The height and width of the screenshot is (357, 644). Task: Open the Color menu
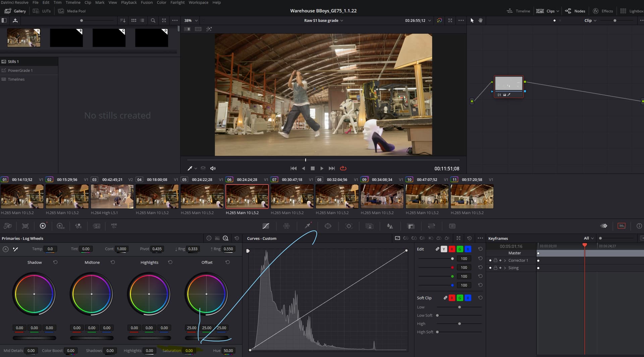pyautogui.click(x=161, y=2)
